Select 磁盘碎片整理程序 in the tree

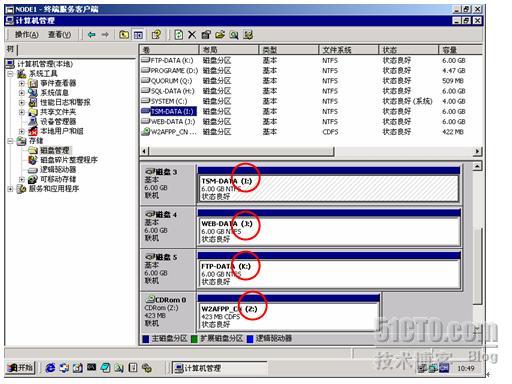(x=69, y=160)
